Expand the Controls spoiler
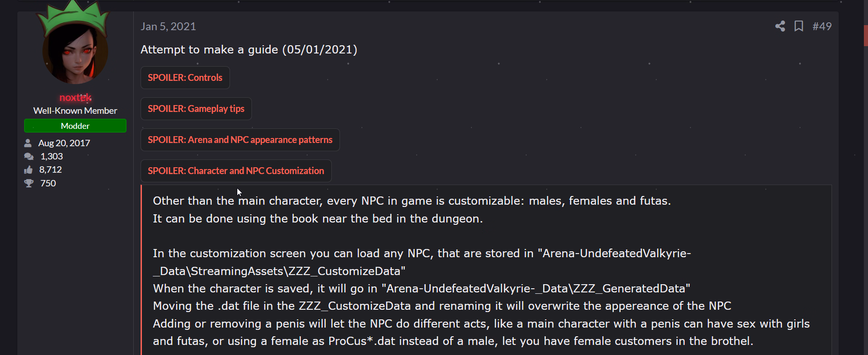 coord(185,78)
